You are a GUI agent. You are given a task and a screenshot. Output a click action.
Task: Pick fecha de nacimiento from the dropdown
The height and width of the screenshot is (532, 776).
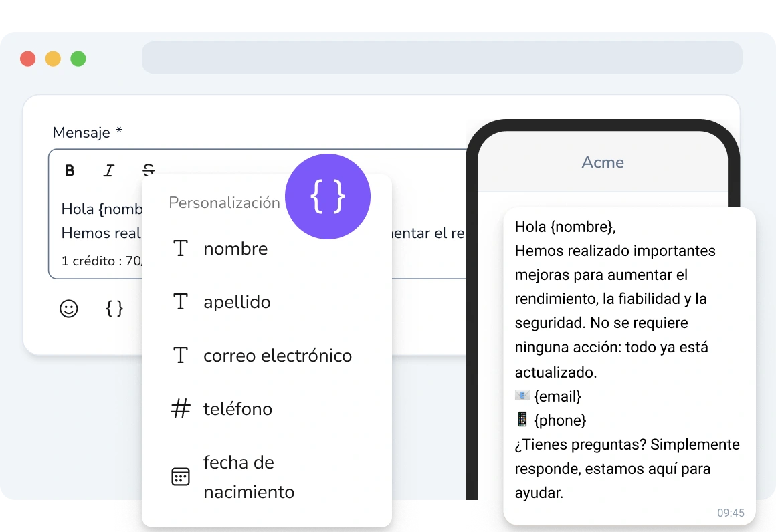point(249,477)
